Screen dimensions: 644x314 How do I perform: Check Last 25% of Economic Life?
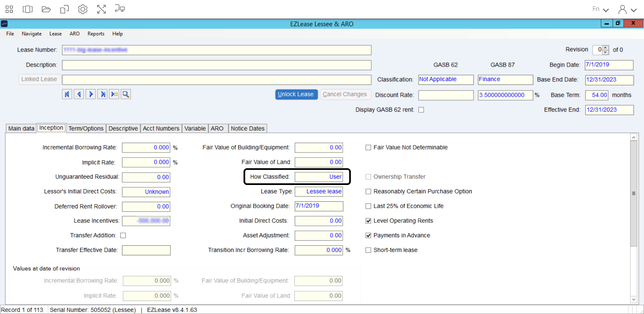click(x=368, y=206)
